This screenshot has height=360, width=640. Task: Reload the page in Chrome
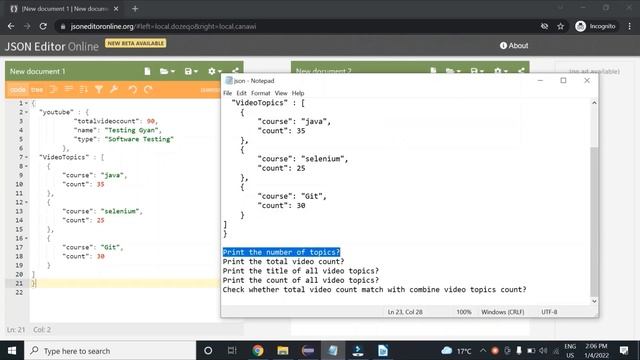click(43, 26)
